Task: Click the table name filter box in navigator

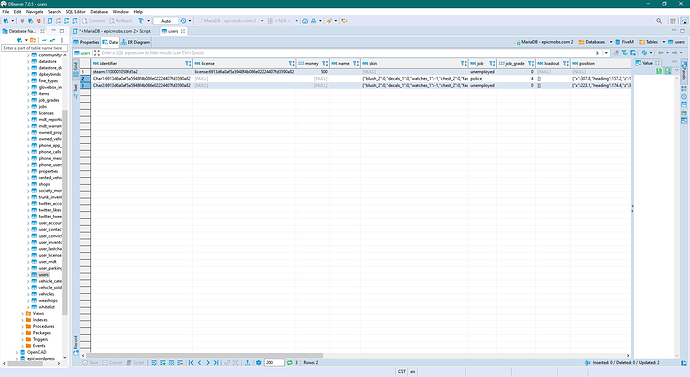Action: pos(35,48)
